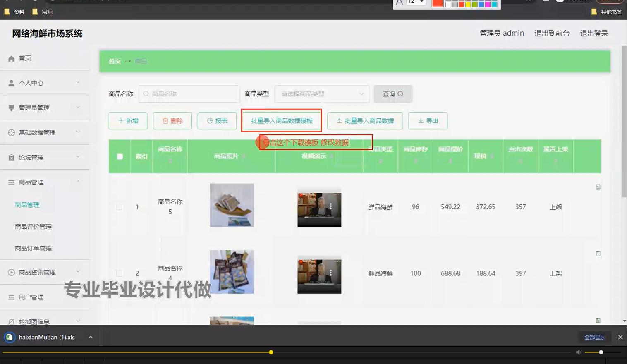Image resolution: width=627 pixels, height=364 pixels.
Task: Toggle the select-all checkbox in table header
Action: coord(119,156)
